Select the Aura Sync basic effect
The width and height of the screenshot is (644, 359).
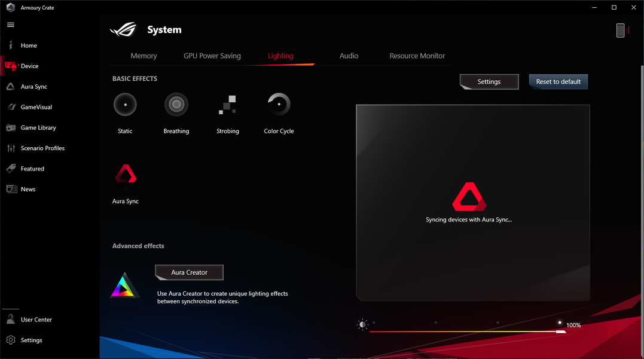point(125,174)
